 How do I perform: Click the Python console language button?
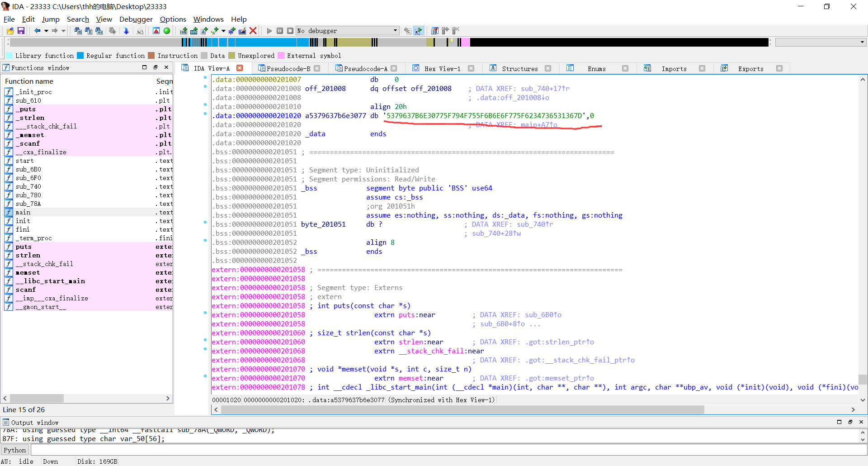pos(15,450)
